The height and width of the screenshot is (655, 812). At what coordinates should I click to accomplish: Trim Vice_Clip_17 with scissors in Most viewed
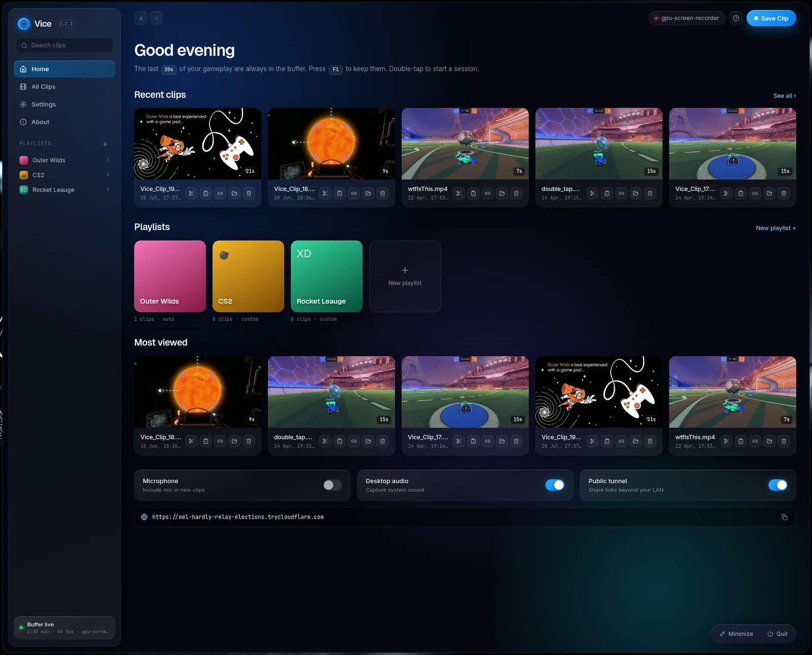(x=459, y=441)
